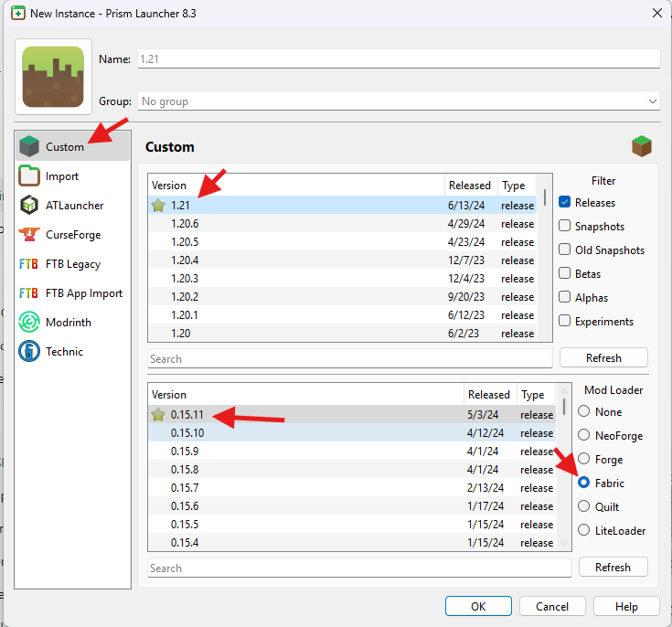Select Fabric loader version 0.15.8
This screenshot has width=672, height=627.
(x=352, y=469)
